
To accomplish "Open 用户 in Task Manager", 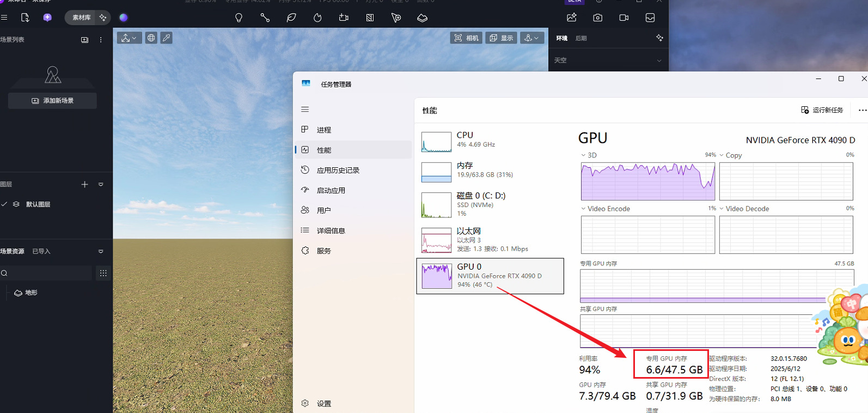I will click(353, 210).
